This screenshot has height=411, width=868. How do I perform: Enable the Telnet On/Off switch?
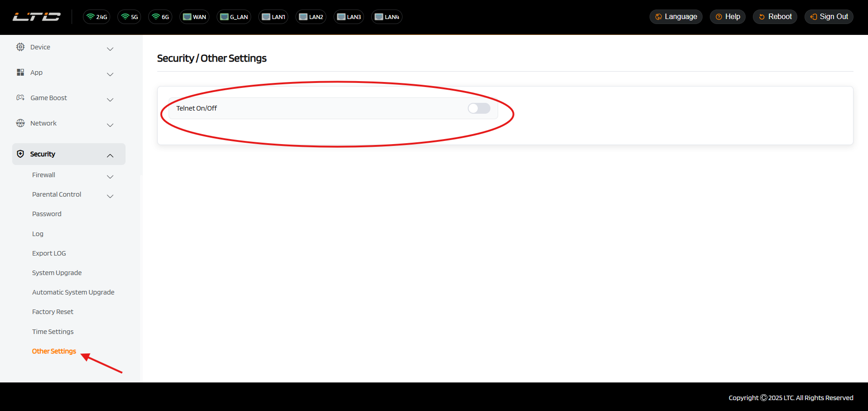click(479, 108)
